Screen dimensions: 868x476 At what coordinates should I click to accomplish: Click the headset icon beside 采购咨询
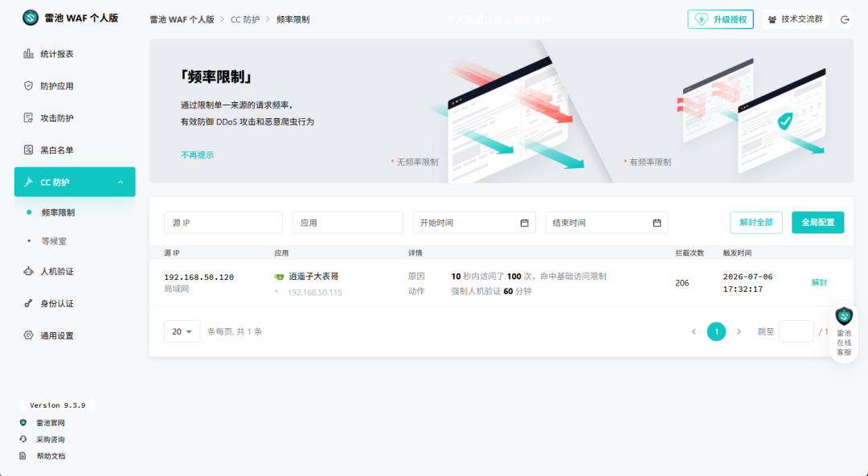pyautogui.click(x=23, y=440)
